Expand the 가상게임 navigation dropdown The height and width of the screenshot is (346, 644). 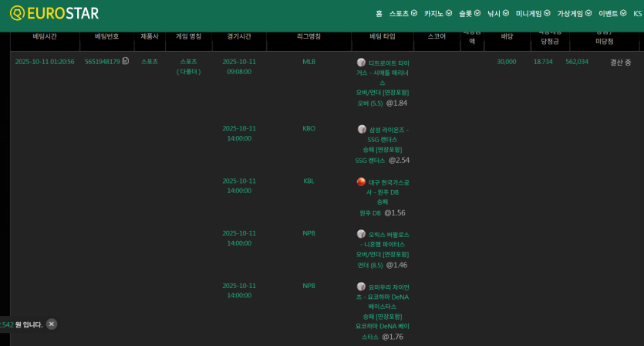[x=574, y=14]
